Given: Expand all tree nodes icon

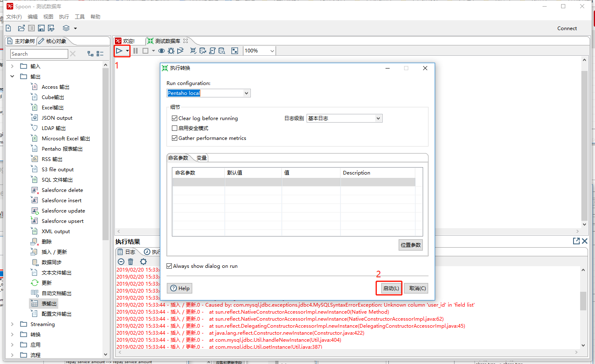Looking at the screenshot, I should [x=90, y=54].
